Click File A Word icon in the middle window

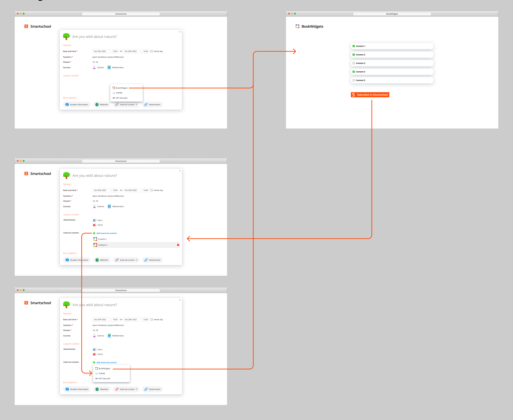coord(94,220)
